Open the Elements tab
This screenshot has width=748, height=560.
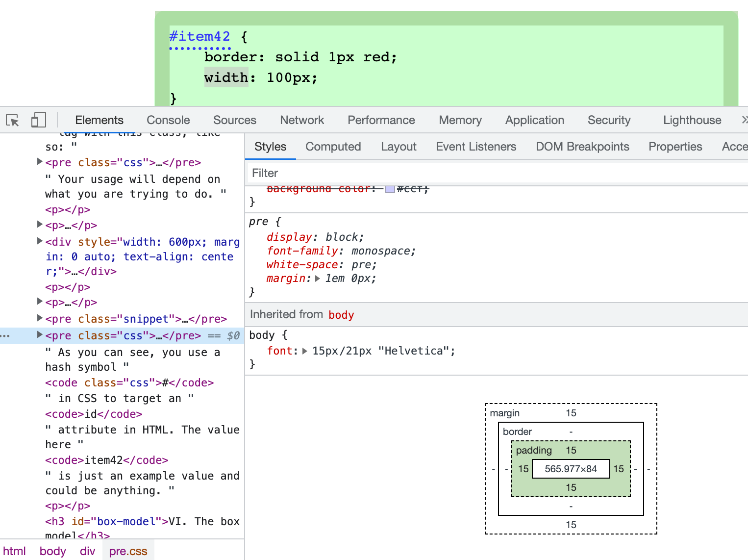coord(99,120)
